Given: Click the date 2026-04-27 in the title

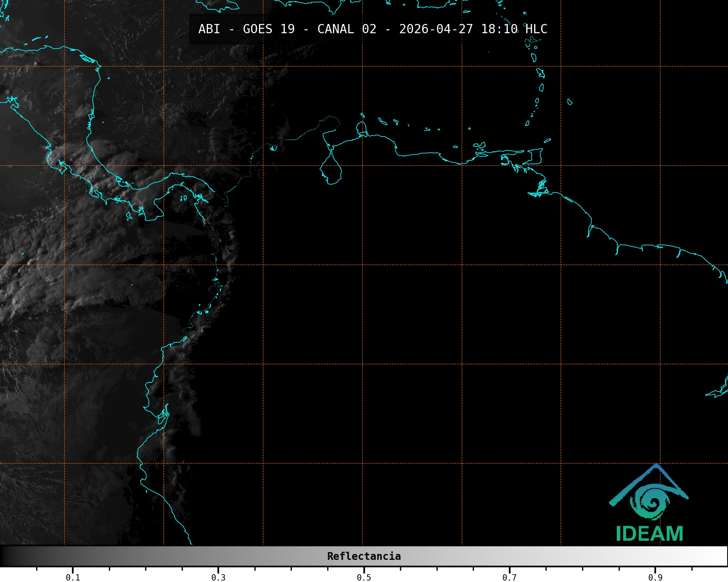Looking at the screenshot, I should 436,29.
